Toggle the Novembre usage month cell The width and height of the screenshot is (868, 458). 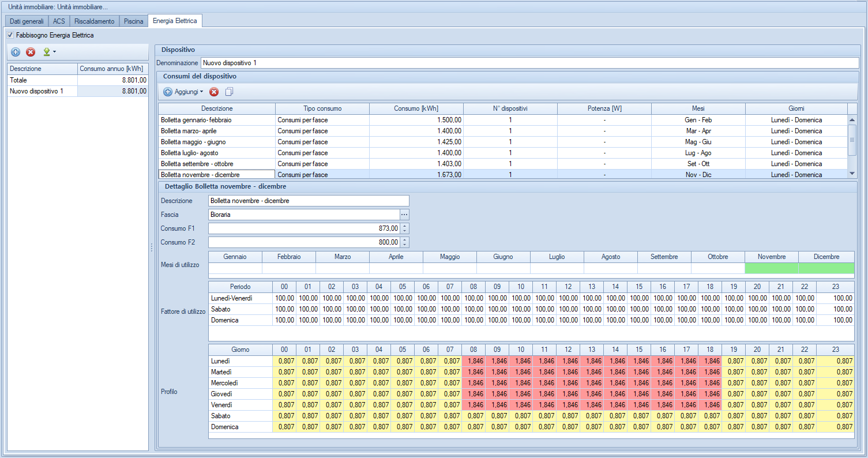tap(771, 268)
